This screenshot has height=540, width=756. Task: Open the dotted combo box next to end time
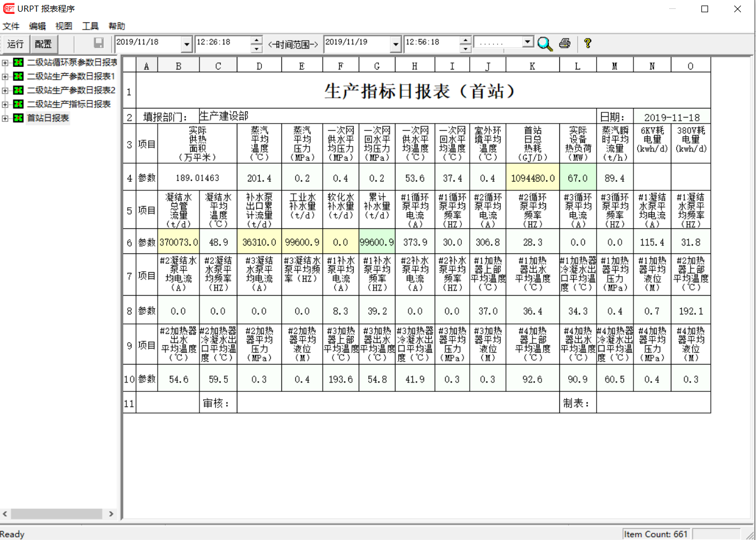(x=527, y=42)
